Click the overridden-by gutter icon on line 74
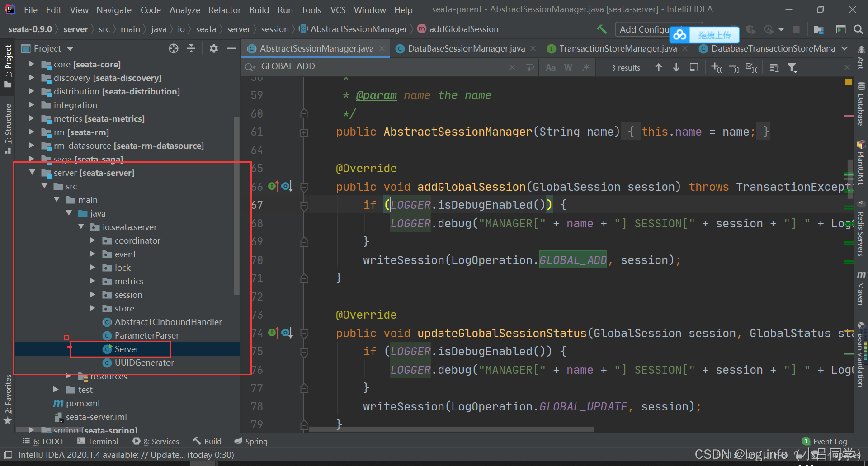Viewport: 868px width, 466px height. tap(287, 333)
